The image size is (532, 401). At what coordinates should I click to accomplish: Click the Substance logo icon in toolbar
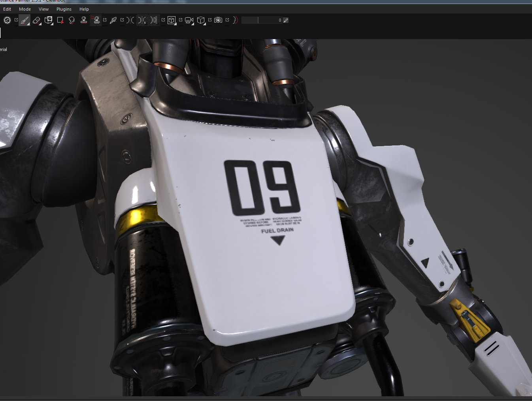[x=7, y=20]
